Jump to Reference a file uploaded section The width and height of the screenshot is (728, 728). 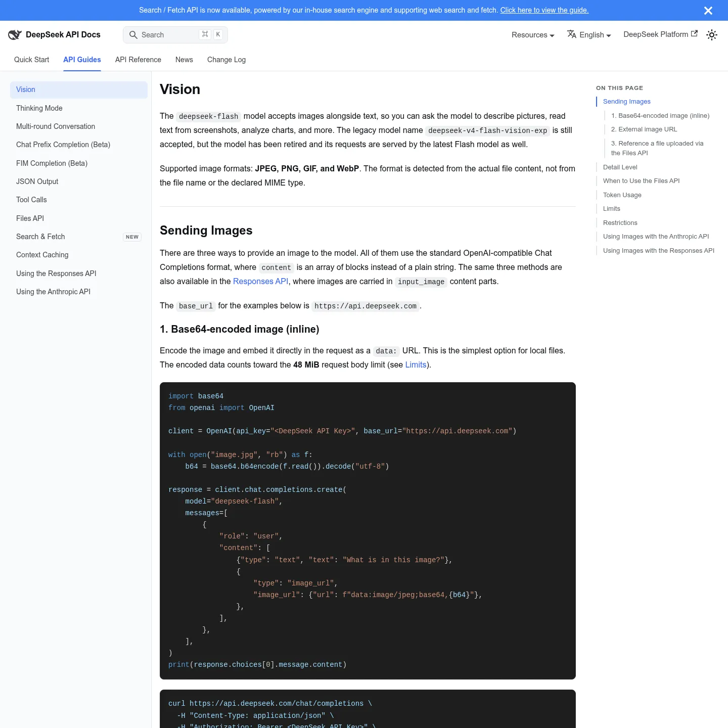coord(657,148)
